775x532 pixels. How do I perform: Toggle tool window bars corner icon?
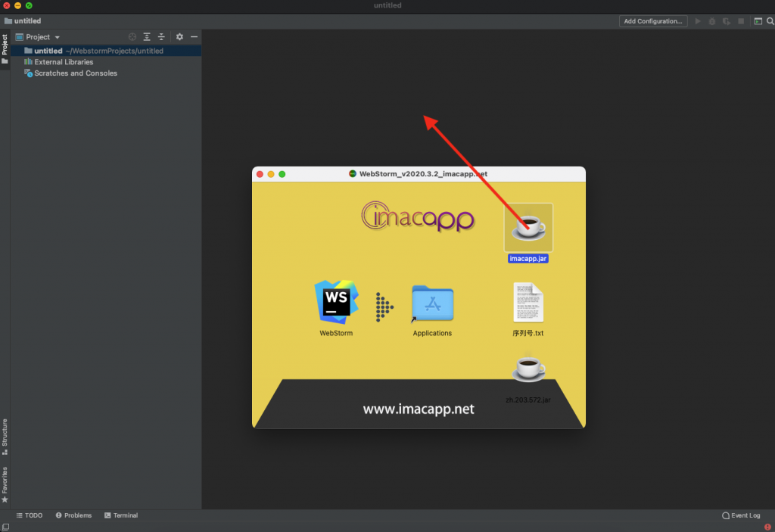coord(5,527)
